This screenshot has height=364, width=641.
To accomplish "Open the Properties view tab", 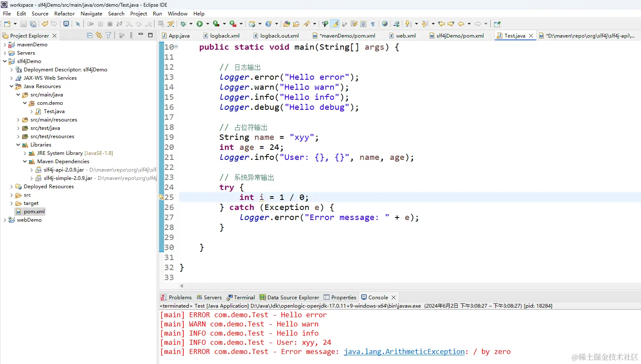I will tap(340, 298).
